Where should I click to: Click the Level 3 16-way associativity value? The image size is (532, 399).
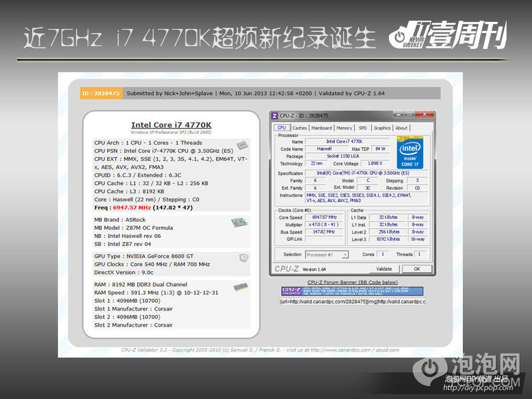(418, 239)
